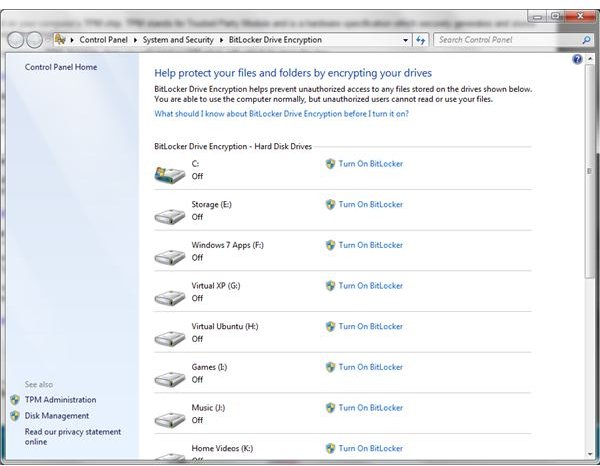600x466 pixels.
Task: Click the Storage (E:) drive icon
Action: click(x=170, y=217)
